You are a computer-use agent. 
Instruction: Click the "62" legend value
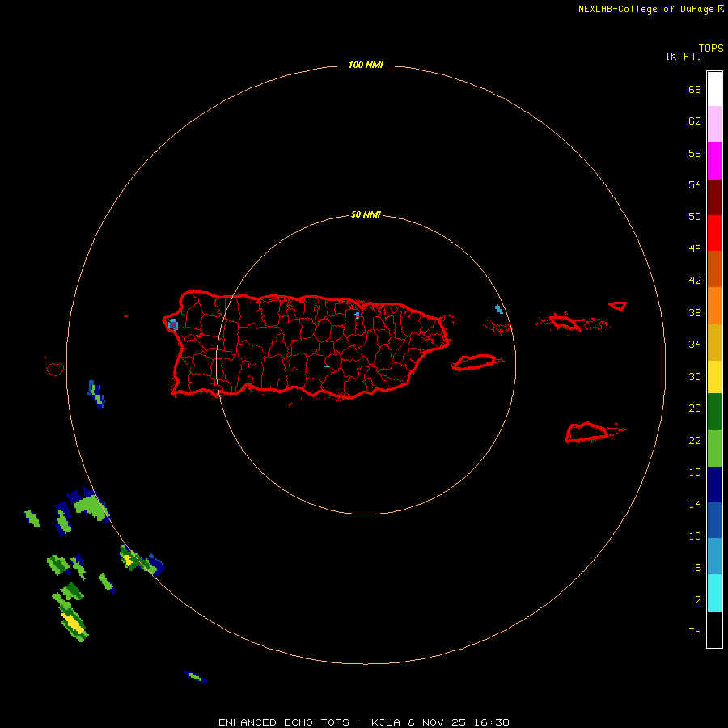pyautogui.click(x=695, y=121)
